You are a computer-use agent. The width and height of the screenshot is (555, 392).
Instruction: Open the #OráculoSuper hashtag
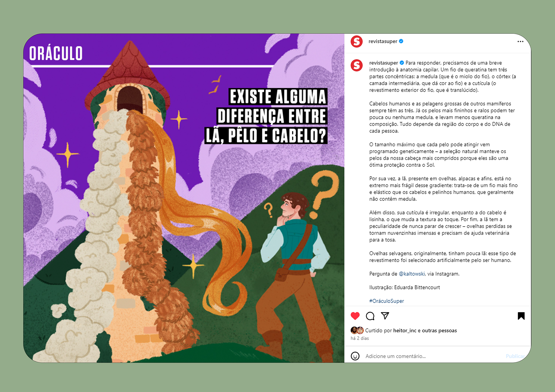(x=386, y=301)
